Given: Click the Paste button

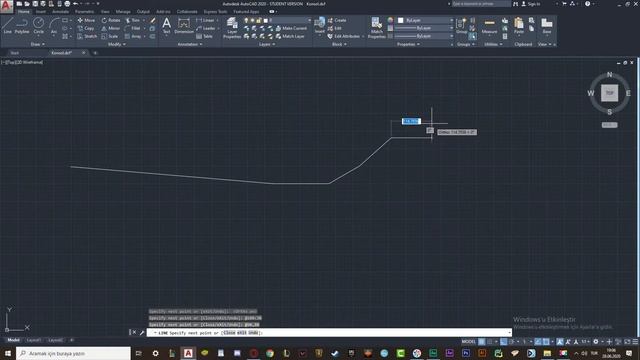Looking at the screenshot, I should (x=519, y=25).
